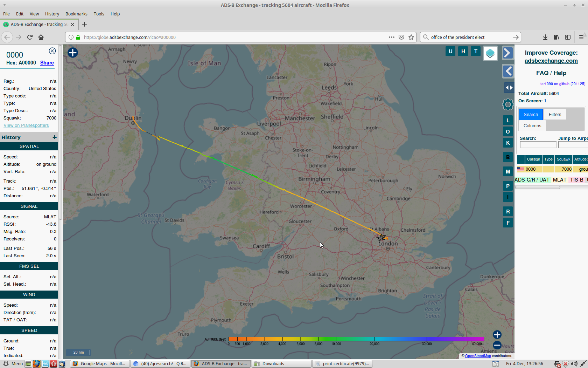
Task: Go back to previous page
Action: click(7, 37)
